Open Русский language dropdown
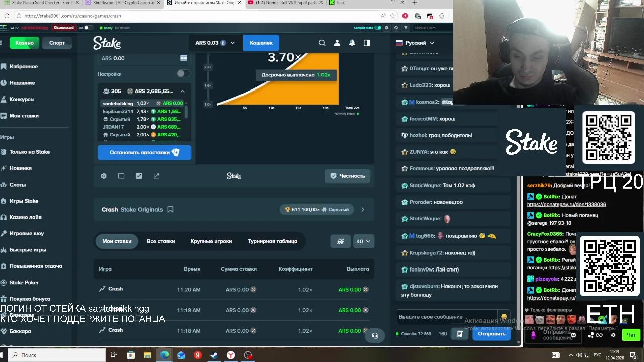Screen dimensions: 644x362 (415, 43)
